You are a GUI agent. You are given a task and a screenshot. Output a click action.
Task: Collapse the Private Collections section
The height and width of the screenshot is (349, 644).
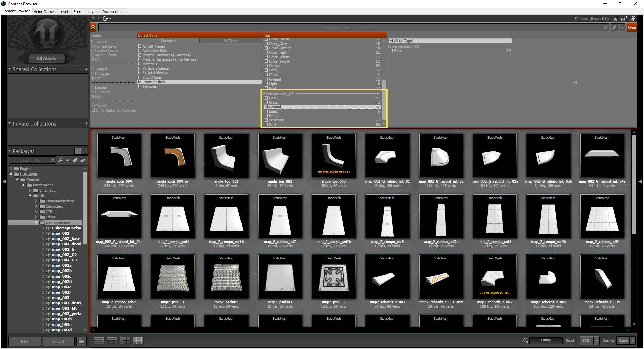(x=10, y=124)
